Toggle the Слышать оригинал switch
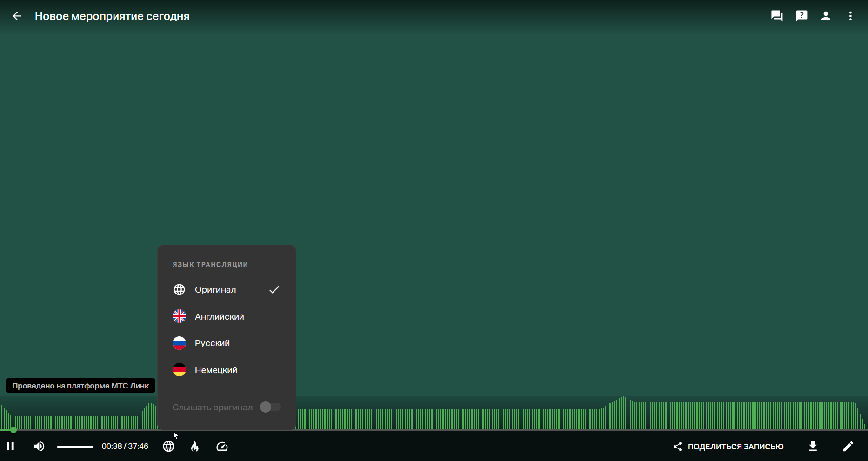 pos(270,407)
